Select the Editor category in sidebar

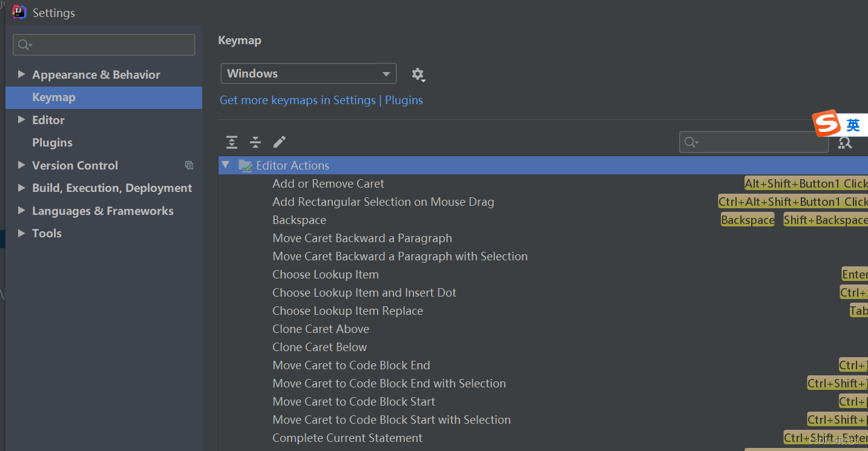48,120
